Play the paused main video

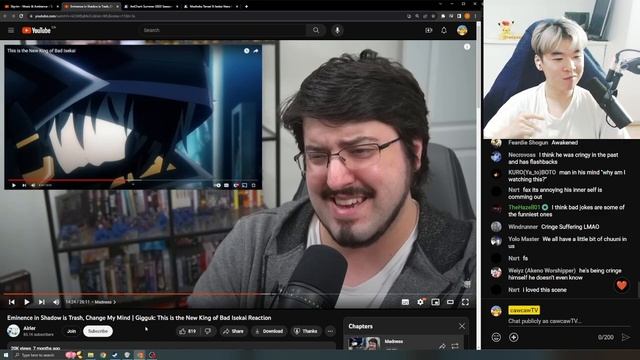[x=27, y=302]
